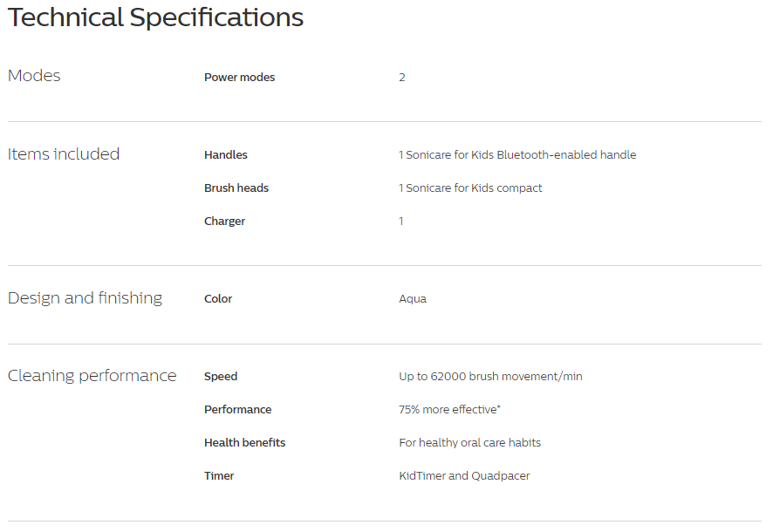Click the Color spec label

(x=218, y=299)
